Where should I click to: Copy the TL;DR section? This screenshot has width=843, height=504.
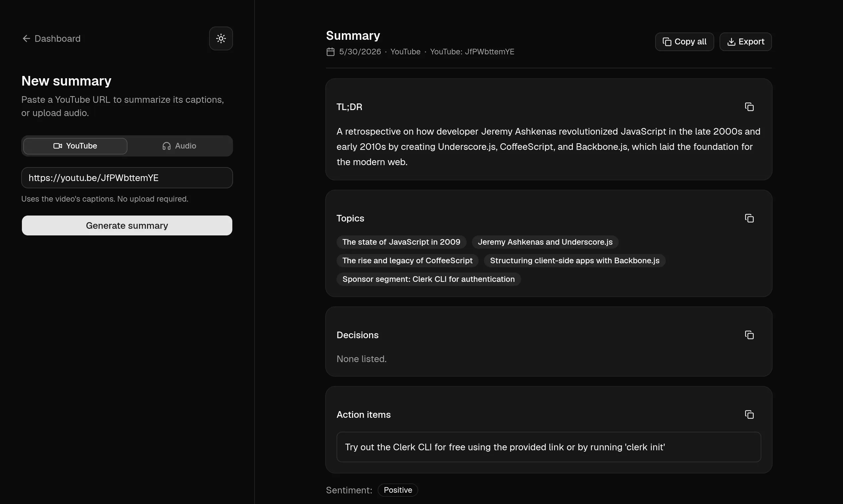tap(749, 107)
